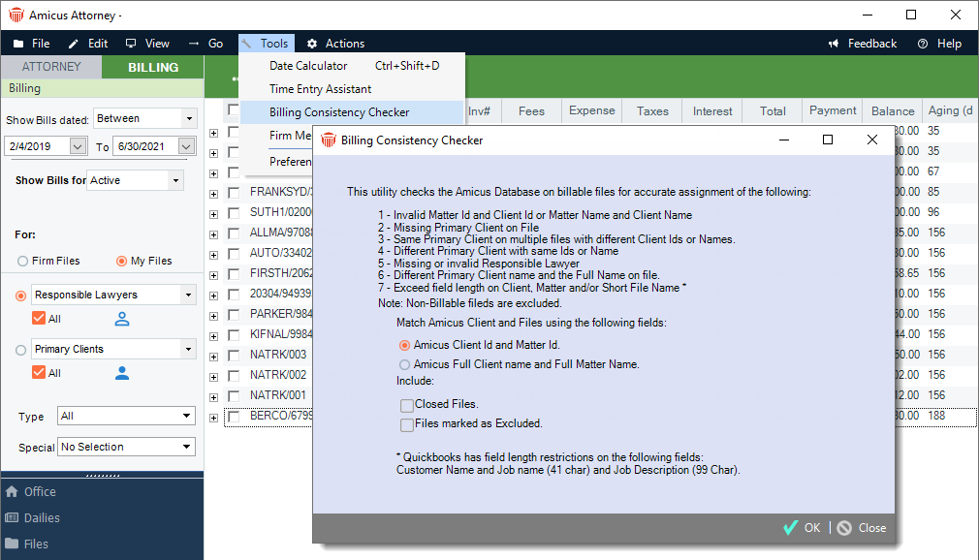
Task: Click the Files folder icon in sidebar
Action: pyautogui.click(x=12, y=544)
